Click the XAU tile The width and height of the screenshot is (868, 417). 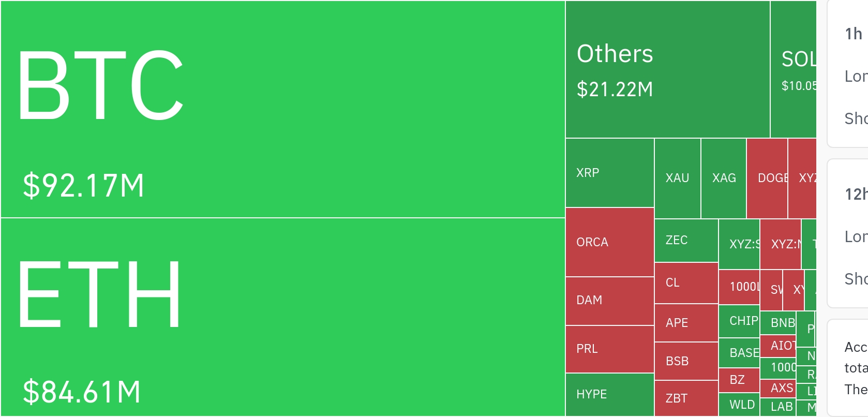677,178
